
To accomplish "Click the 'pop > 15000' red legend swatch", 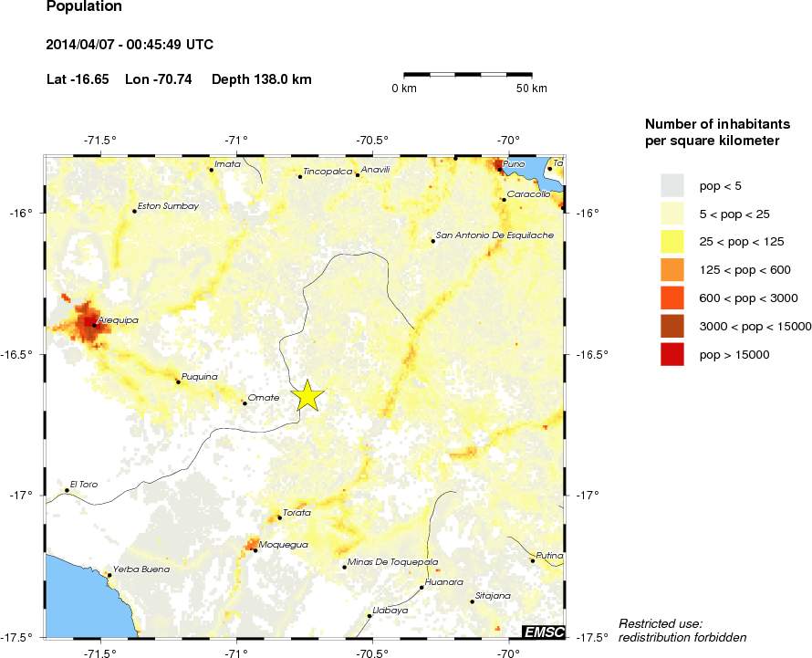I will 672,354.
